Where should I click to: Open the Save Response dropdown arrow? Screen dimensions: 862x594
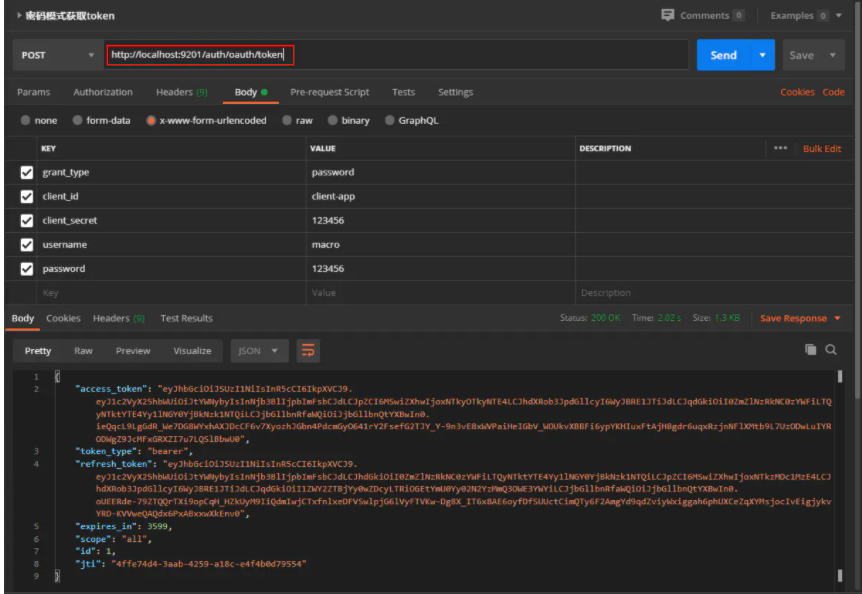point(837,318)
